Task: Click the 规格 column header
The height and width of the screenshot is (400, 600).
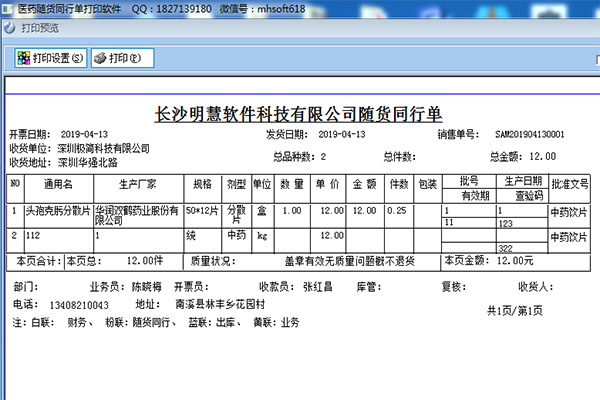Action: tap(202, 184)
